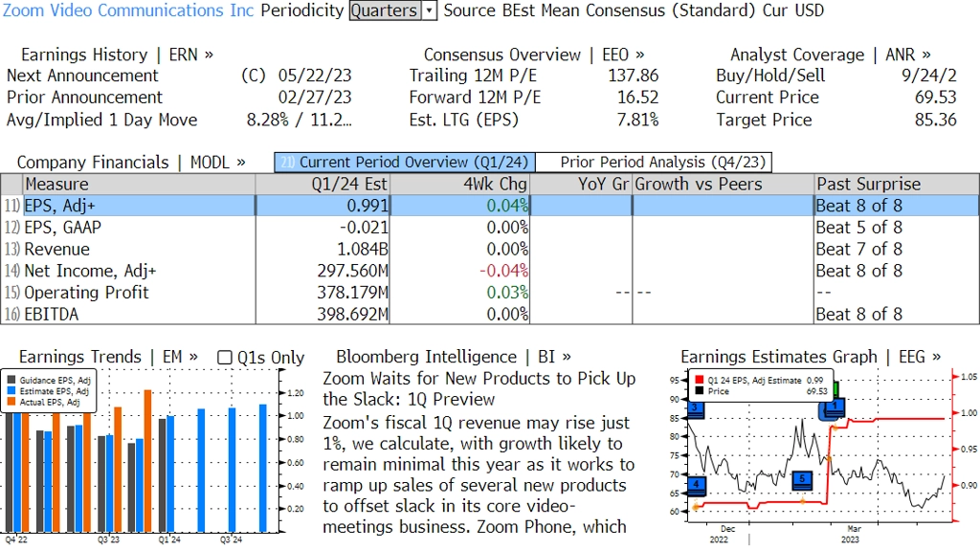
Task: Click the 4Wk Chg column header
Action: tap(459, 185)
